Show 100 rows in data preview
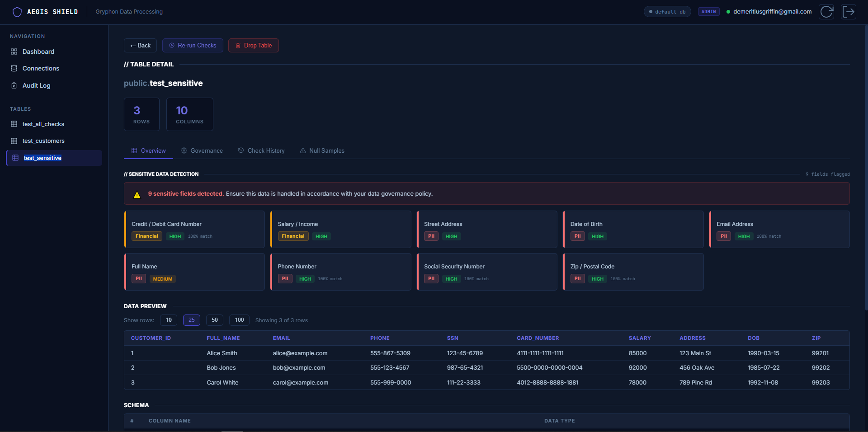Image resolution: width=868 pixels, height=432 pixels. pos(239,320)
